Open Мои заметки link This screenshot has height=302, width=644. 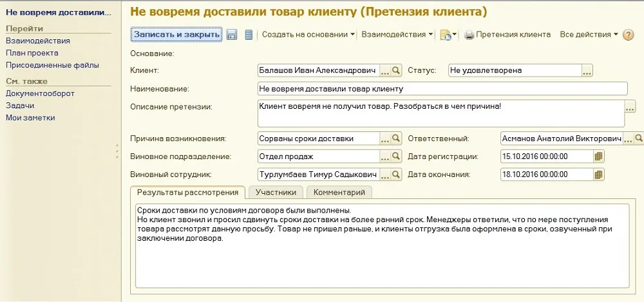pos(30,118)
